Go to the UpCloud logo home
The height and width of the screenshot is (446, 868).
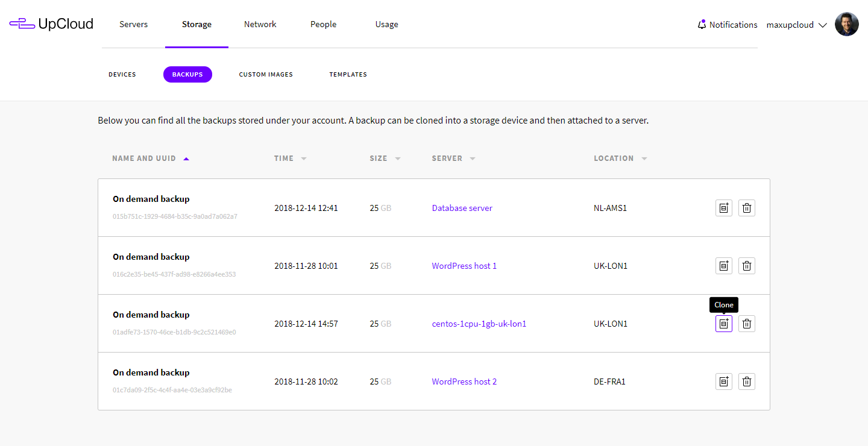pyautogui.click(x=51, y=24)
